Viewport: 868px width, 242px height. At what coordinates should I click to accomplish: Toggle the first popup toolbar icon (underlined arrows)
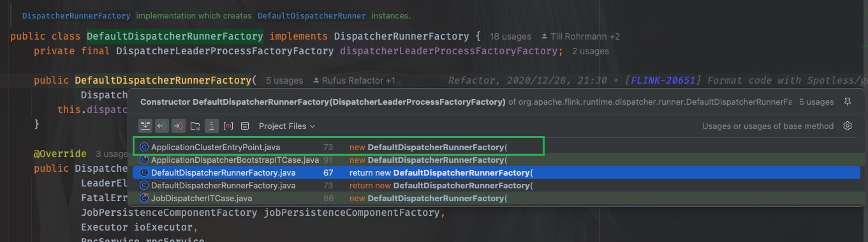coord(145,126)
